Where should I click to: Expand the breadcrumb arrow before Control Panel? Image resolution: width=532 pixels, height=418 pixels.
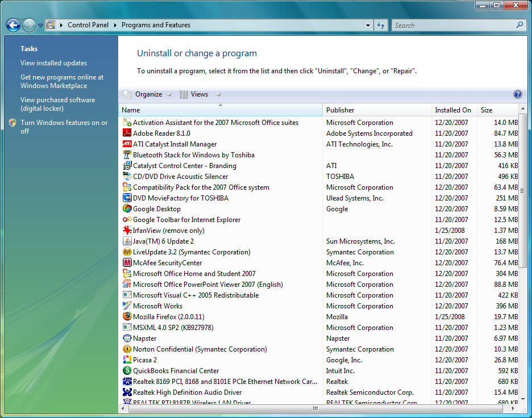point(61,25)
